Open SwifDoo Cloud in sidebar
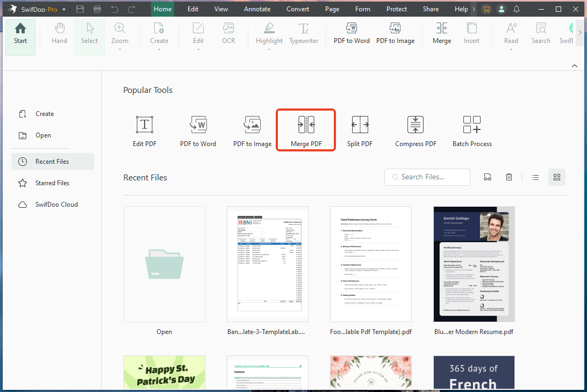The width and height of the screenshot is (587, 392). (x=53, y=205)
